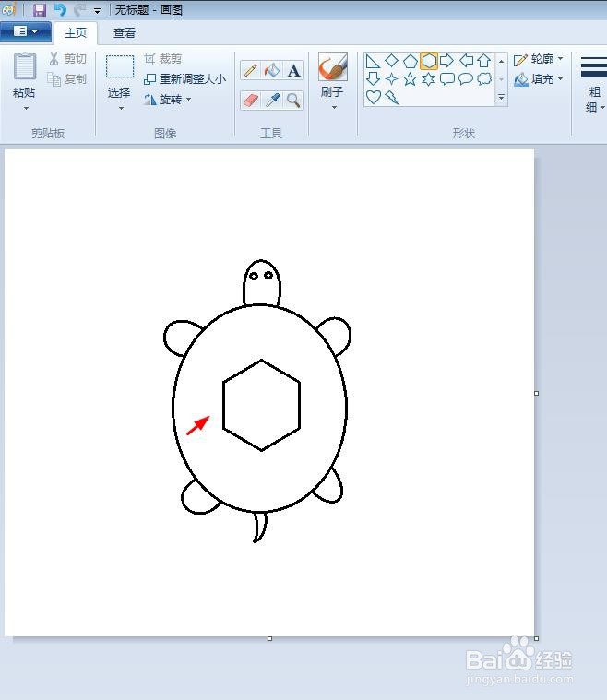Viewport: 607px width, 700px height.
Task: Click the Resize (重新调整大小) button
Action: tap(184, 79)
